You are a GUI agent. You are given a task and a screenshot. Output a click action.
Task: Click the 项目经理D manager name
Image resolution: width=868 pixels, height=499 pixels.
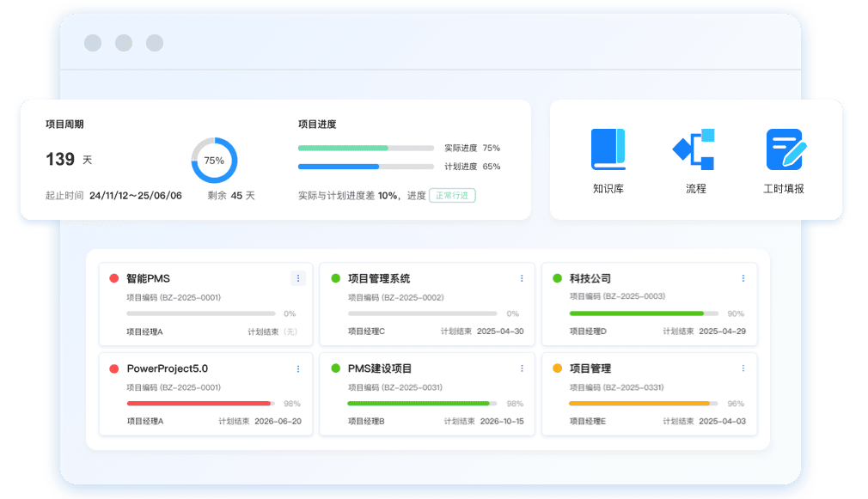(x=588, y=332)
